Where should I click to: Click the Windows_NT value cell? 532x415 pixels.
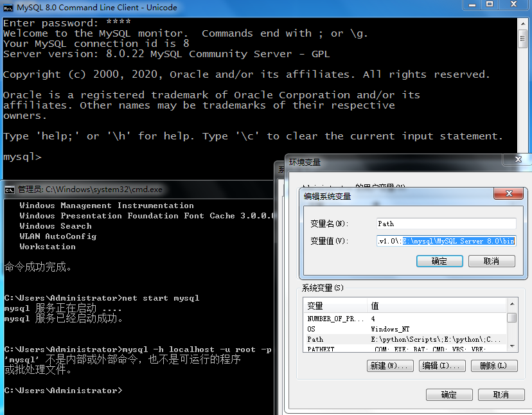click(x=390, y=329)
